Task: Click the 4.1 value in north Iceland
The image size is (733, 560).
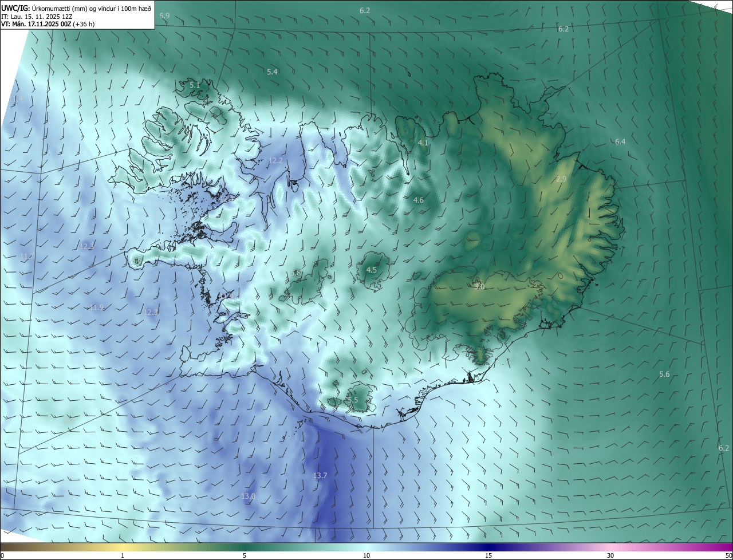Action: click(x=423, y=143)
